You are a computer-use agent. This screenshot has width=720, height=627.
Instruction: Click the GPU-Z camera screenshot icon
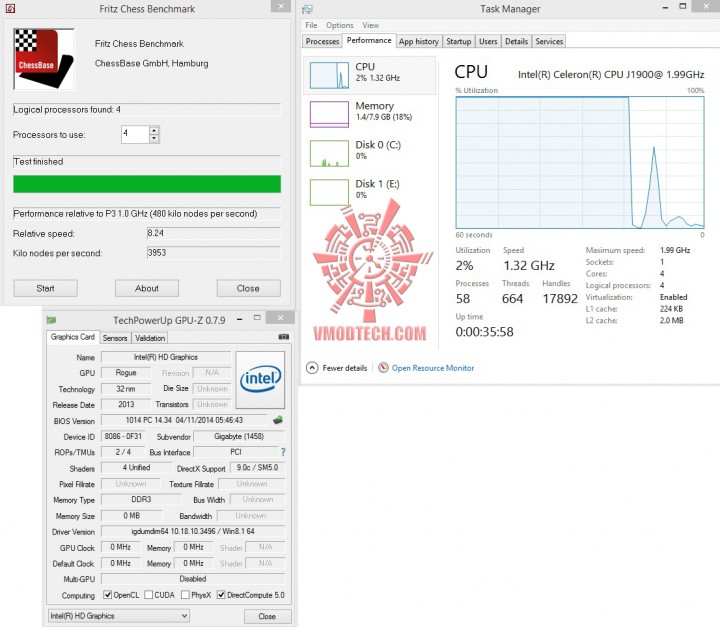284,337
